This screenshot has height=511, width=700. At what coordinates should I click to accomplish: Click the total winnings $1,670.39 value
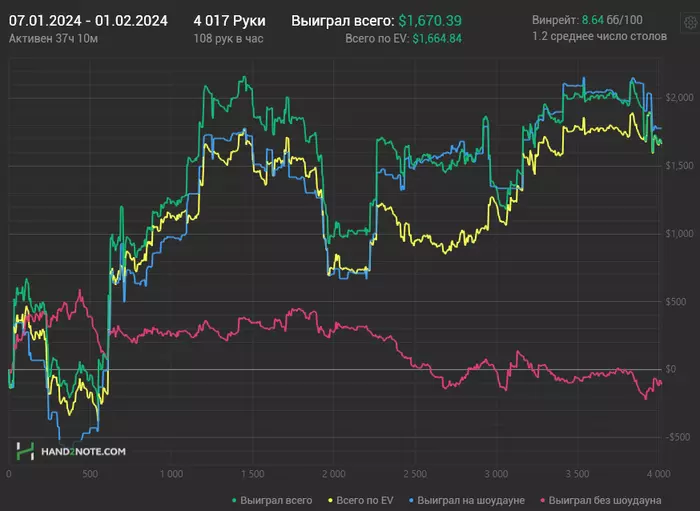pyautogui.click(x=430, y=21)
